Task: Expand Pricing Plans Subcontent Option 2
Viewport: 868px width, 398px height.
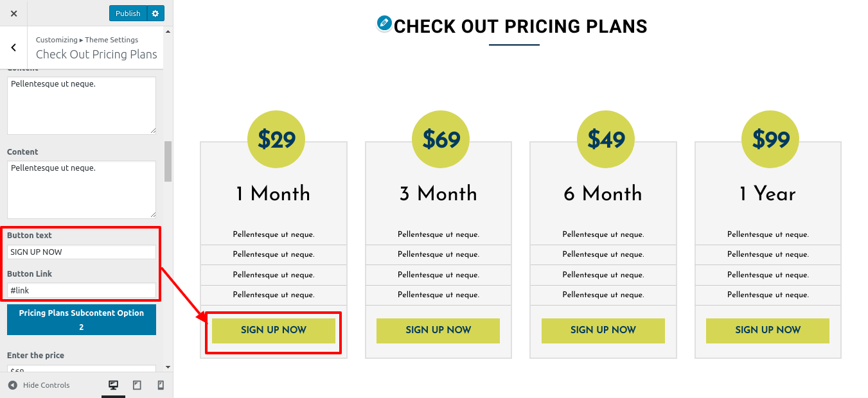Action: pyautogui.click(x=82, y=320)
